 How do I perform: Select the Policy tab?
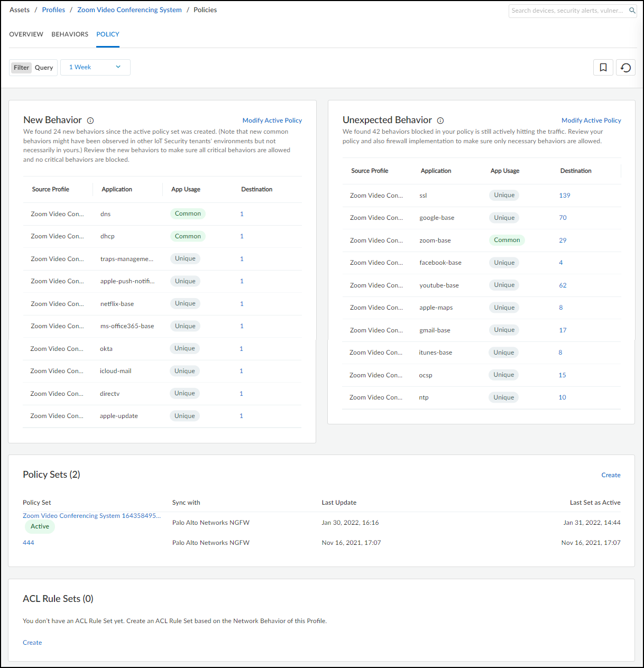coord(108,34)
